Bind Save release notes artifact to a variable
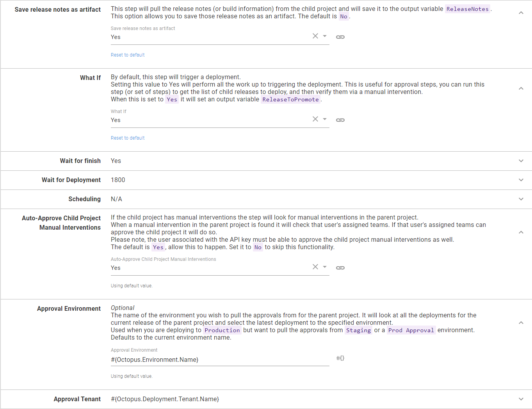The image size is (532, 409). pos(340,36)
